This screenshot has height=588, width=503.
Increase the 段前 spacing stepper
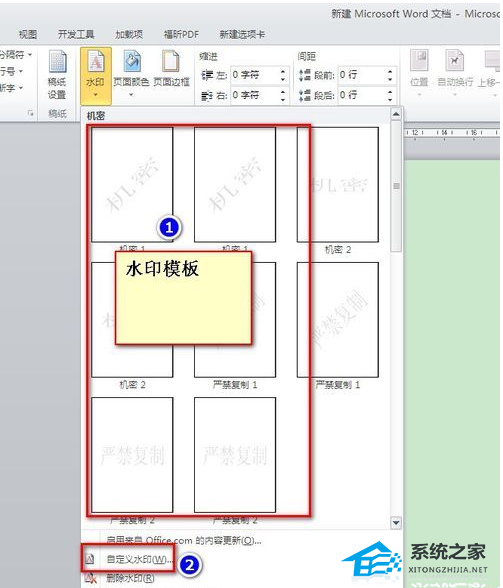point(390,71)
